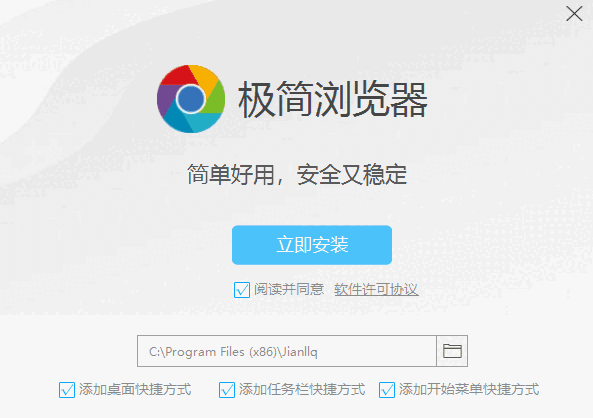
Task: Uncheck the 阅读并同意 agreement checkbox
Action: [x=242, y=290]
